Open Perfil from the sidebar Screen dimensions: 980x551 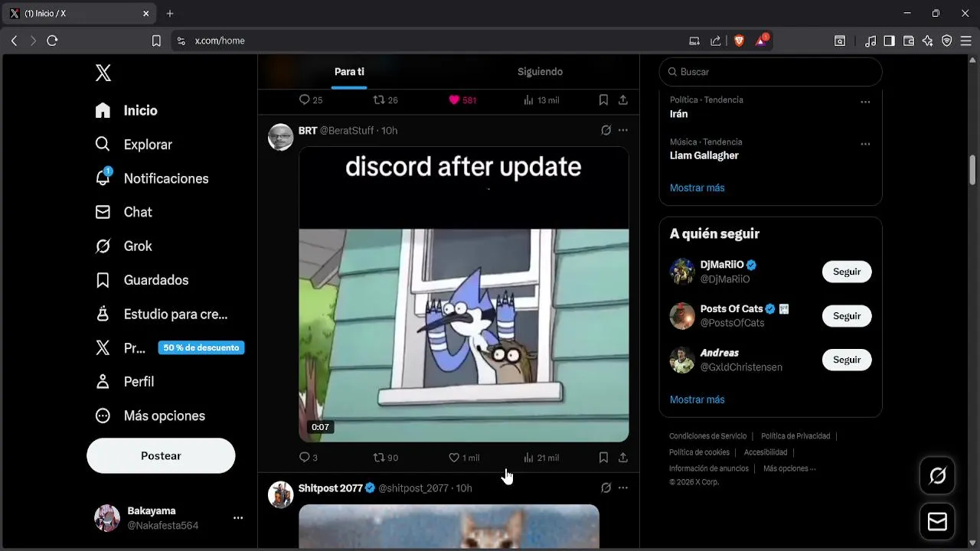(x=124, y=381)
